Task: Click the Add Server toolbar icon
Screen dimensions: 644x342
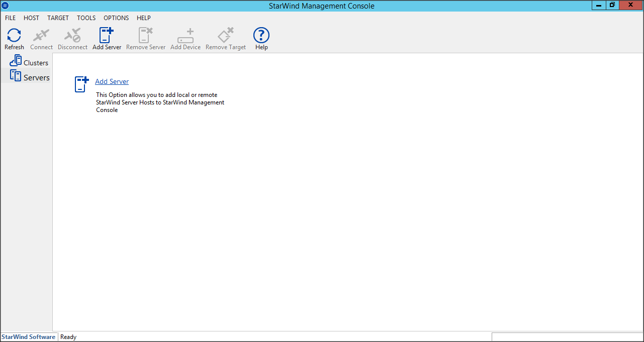Action: pos(107,36)
